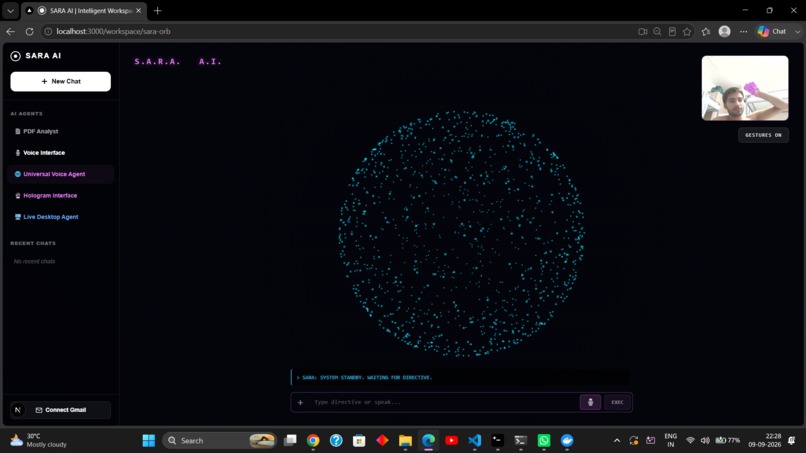Screen dimensions: 806x453
Task: Select the SARA AI browser tab
Action: pyautogui.click(x=85, y=10)
